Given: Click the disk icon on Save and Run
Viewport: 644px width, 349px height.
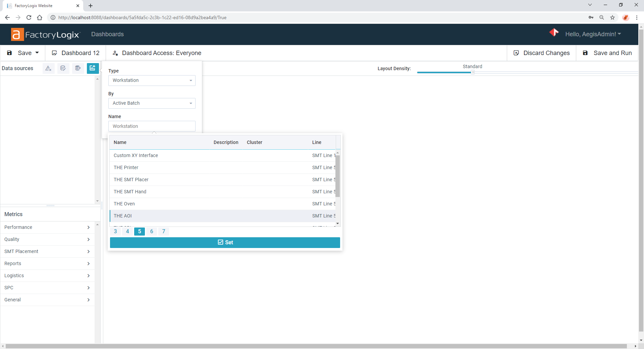Looking at the screenshot, I should (x=585, y=53).
